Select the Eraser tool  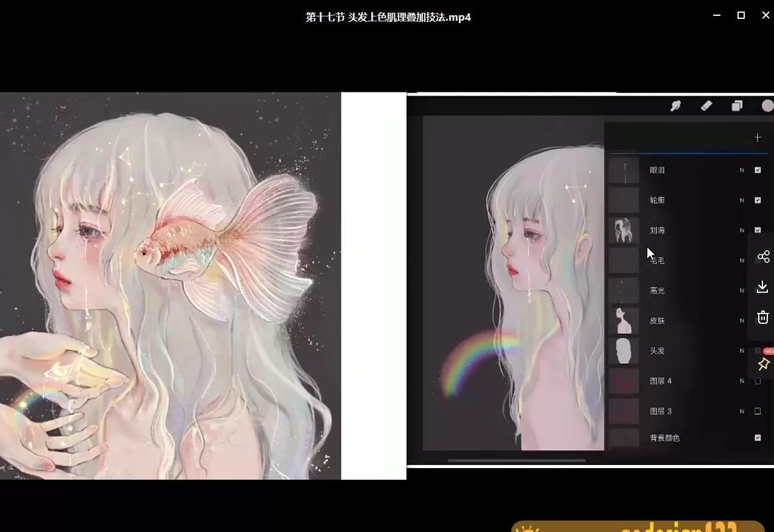pos(706,105)
